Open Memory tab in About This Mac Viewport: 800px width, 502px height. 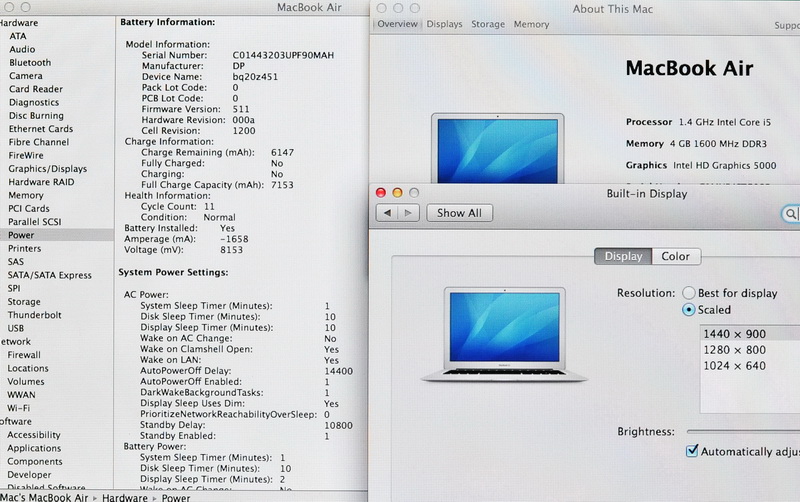point(531,24)
